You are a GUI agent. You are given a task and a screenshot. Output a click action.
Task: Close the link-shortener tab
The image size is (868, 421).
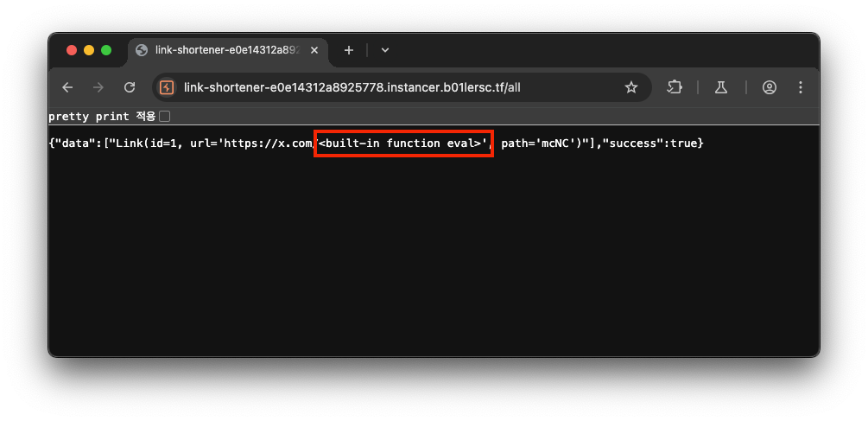(x=314, y=50)
